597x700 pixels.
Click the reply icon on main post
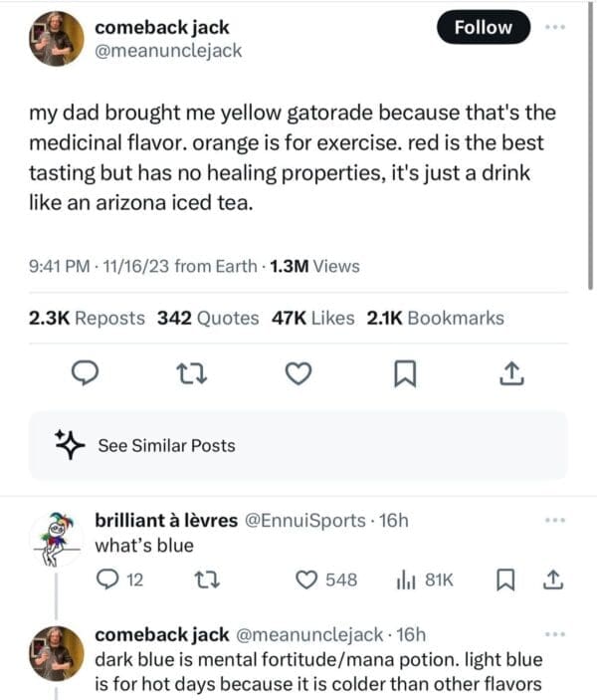click(x=87, y=373)
